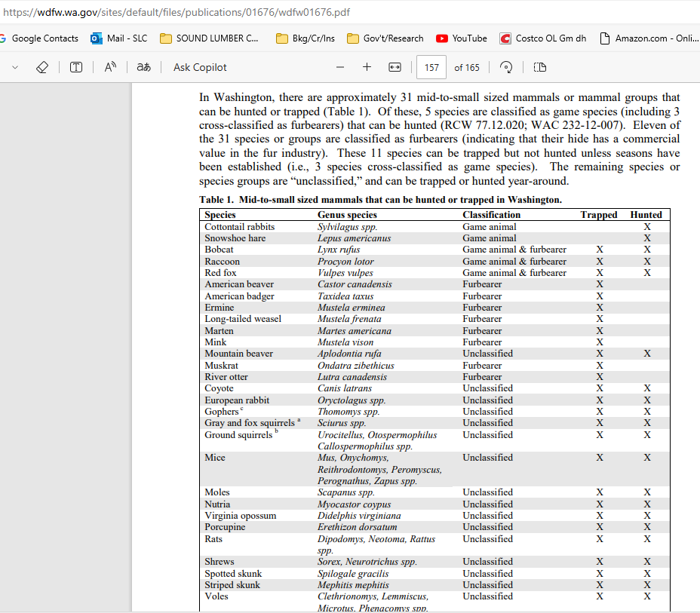Click the 'Spilogale gracilis' genus cell
The width and height of the screenshot is (700, 613).
click(353, 574)
